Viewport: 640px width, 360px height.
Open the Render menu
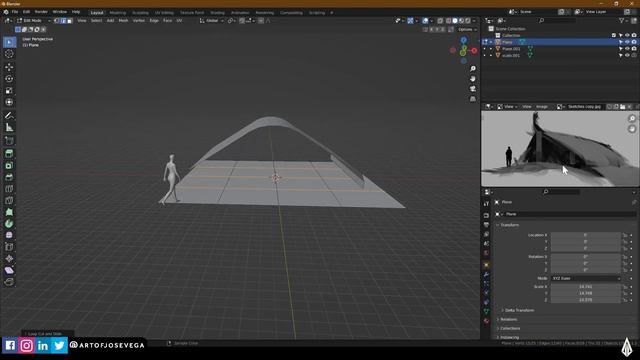(41, 12)
